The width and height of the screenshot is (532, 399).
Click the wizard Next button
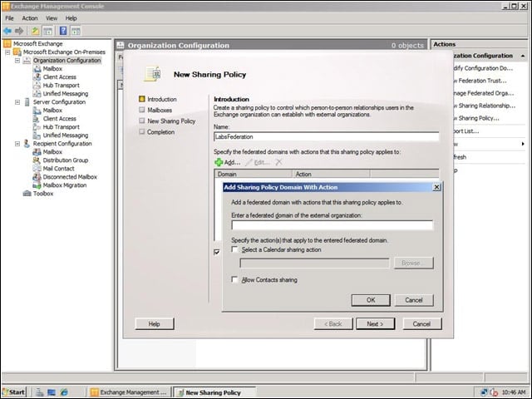375,323
